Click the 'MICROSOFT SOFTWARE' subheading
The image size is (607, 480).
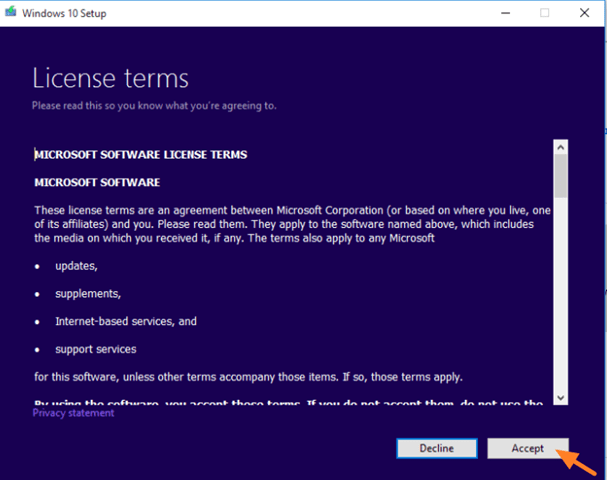97,182
